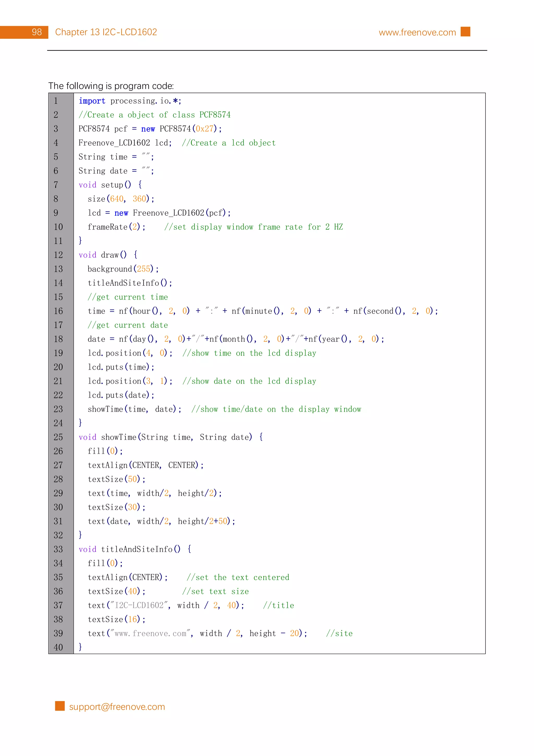Select the code 'text("I2C-LCD1602", width / 2, 40);'
Viewport: 534px width, 756px height.
[166, 605]
